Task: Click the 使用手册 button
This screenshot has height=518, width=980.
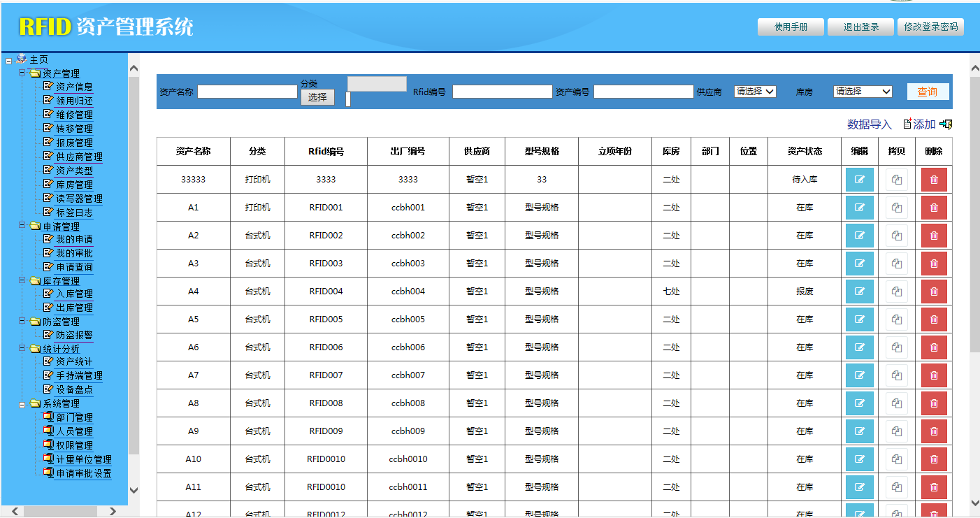Action: coord(791,27)
